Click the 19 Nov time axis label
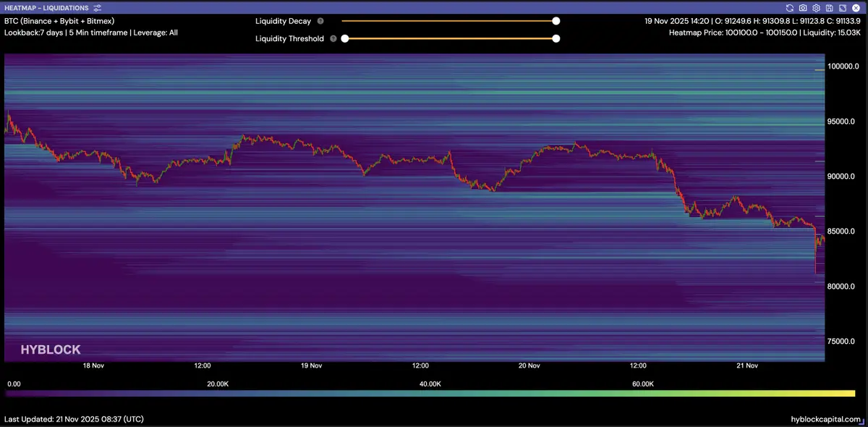 (311, 366)
